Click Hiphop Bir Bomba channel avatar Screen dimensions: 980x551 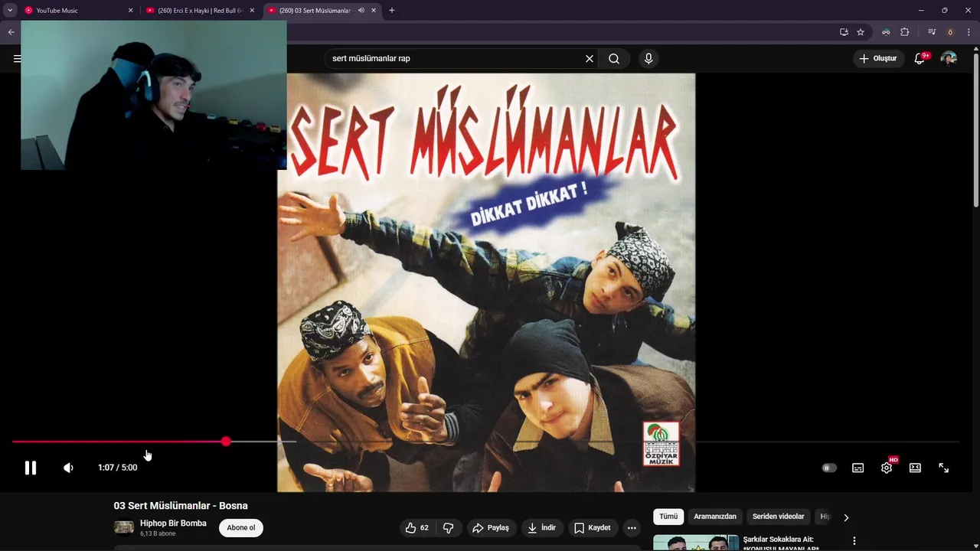click(x=124, y=527)
